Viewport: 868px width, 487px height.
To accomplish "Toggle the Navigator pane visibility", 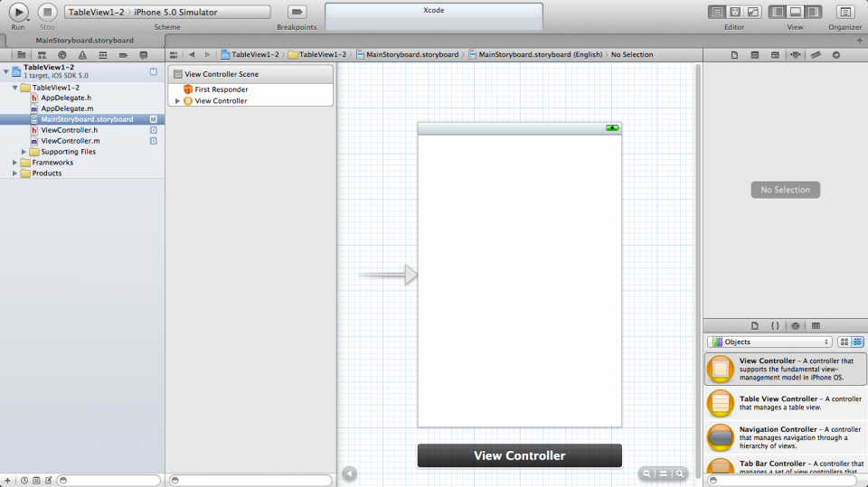I will pyautogui.click(x=778, y=12).
